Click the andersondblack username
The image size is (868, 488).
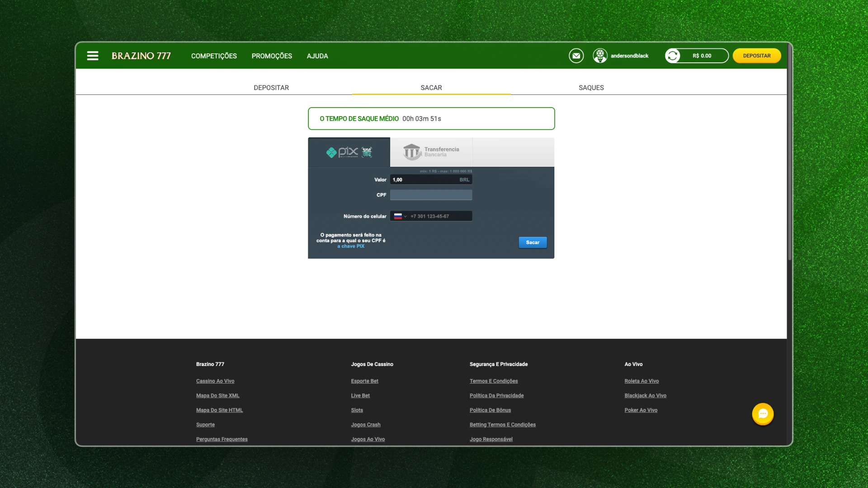pos(629,56)
